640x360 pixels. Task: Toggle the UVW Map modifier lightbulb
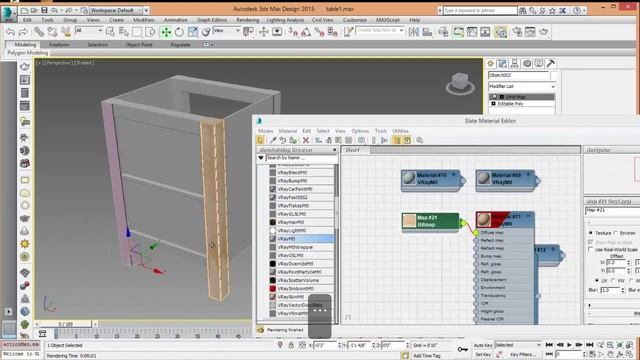494,97
